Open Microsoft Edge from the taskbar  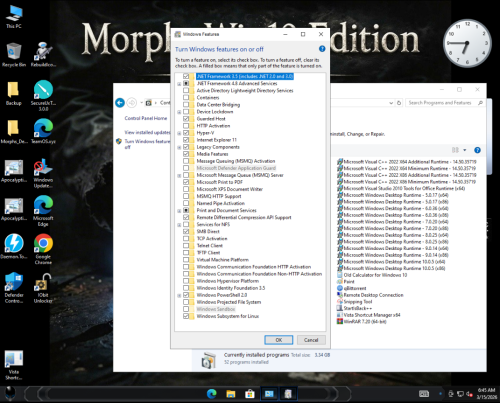coord(211,394)
